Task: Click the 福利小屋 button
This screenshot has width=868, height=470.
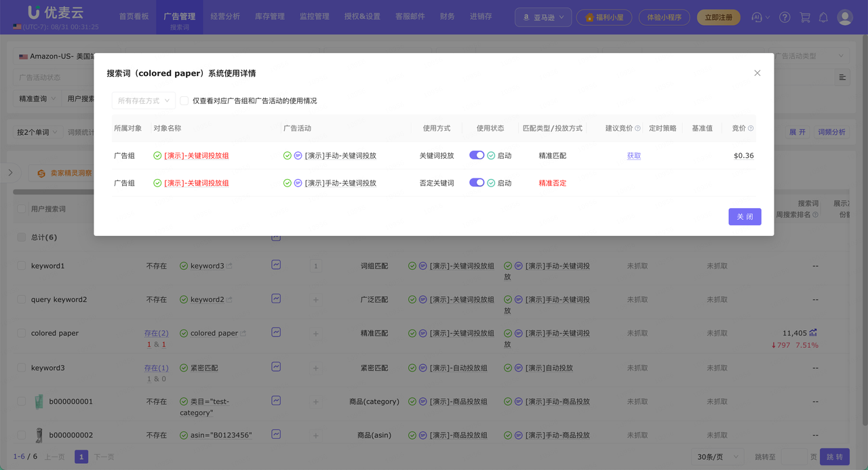Action: click(x=604, y=17)
